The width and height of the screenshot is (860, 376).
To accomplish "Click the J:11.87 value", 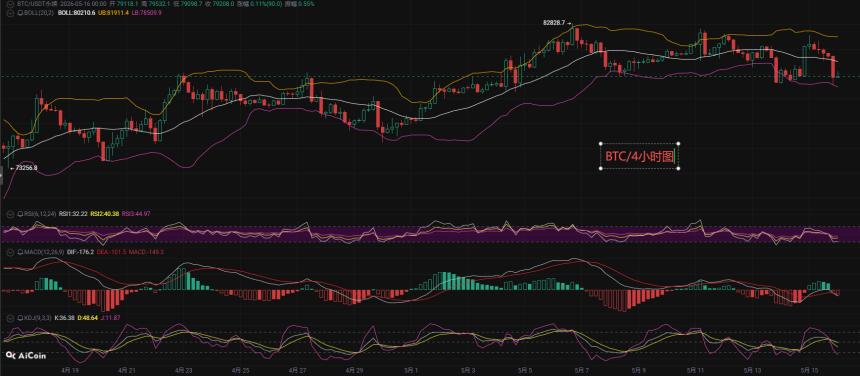I will [x=110, y=317].
